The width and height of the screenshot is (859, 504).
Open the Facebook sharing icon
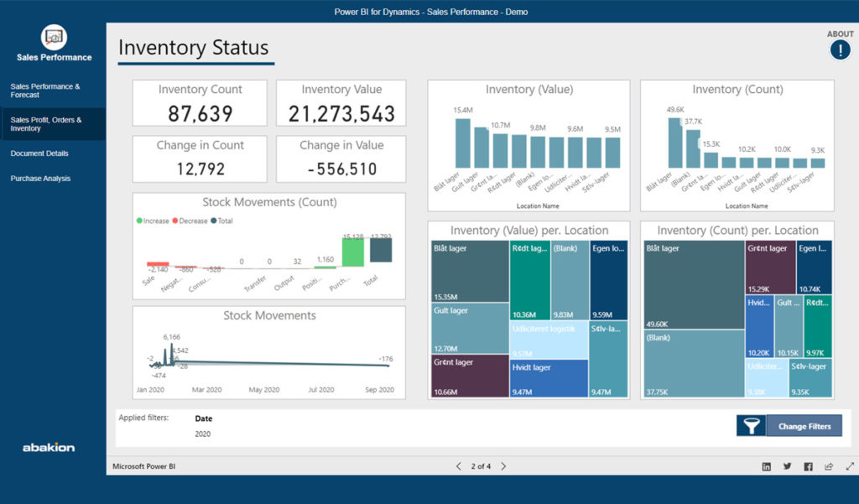pos(806,466)
